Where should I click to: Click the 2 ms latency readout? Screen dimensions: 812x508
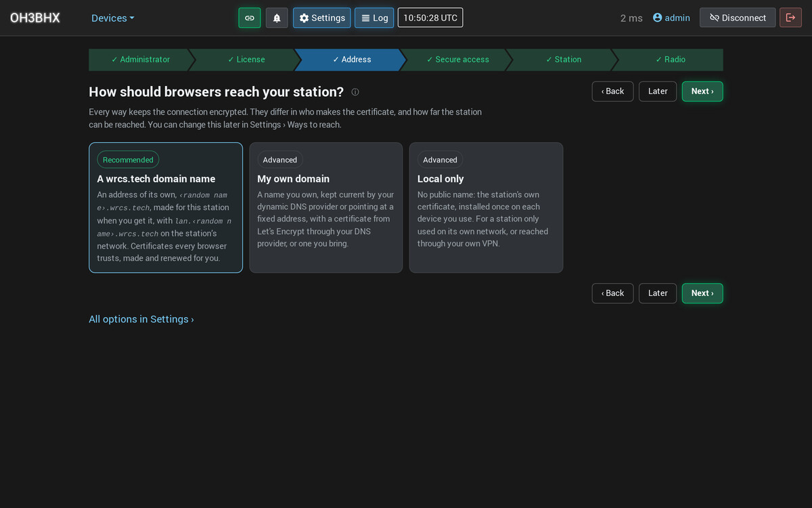point(631,18)
